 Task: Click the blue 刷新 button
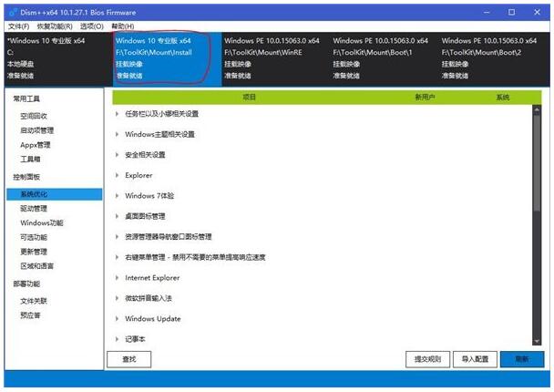point(522,359)
